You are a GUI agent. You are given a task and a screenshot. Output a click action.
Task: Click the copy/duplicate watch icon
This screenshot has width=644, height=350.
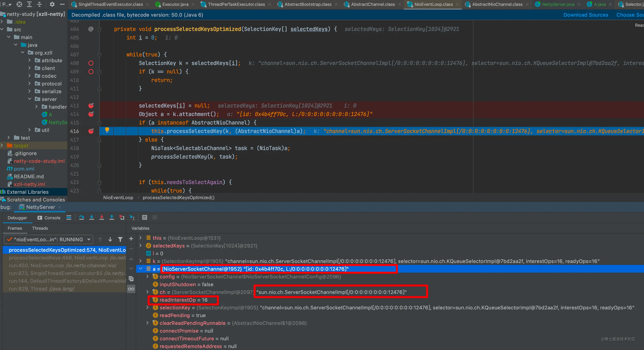pos(131,278)
